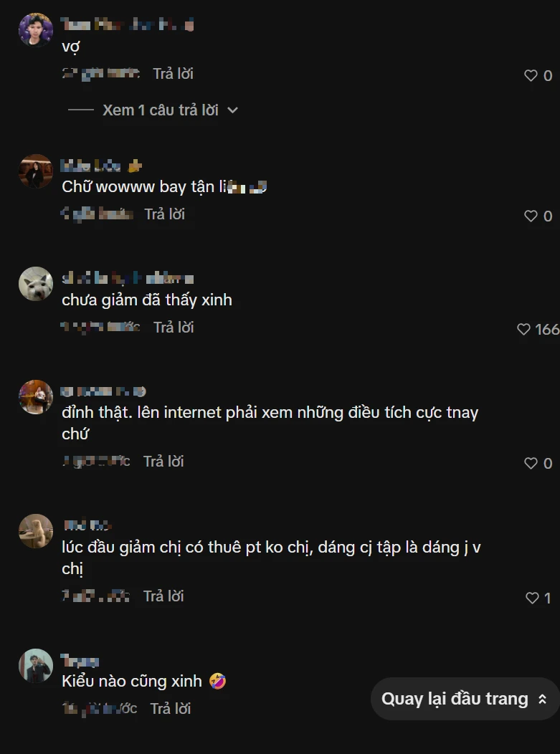Click the double-chevron up icon at bottom right
Image resolution: width=560 pixels, height=754 pixels.
point(542,700)
